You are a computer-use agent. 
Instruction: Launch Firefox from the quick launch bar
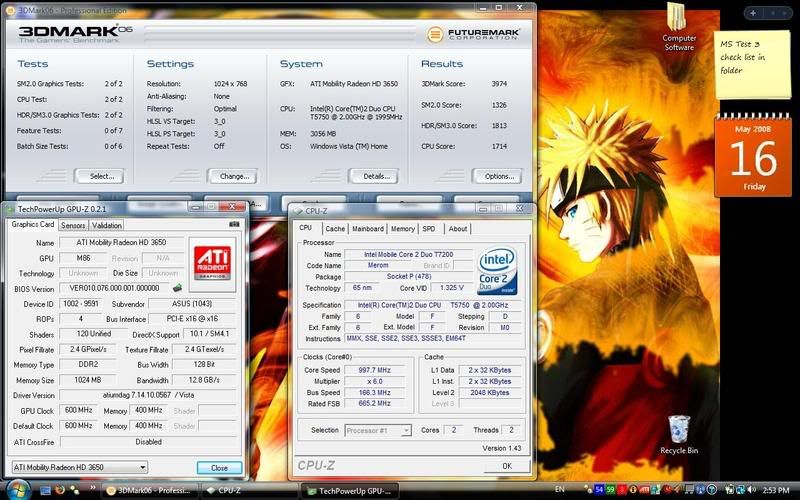coord(60,490)
